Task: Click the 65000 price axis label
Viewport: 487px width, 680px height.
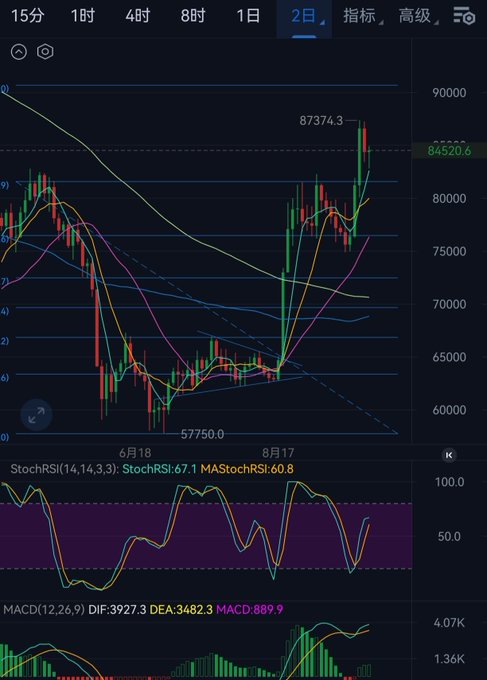Action: point(449,357)
